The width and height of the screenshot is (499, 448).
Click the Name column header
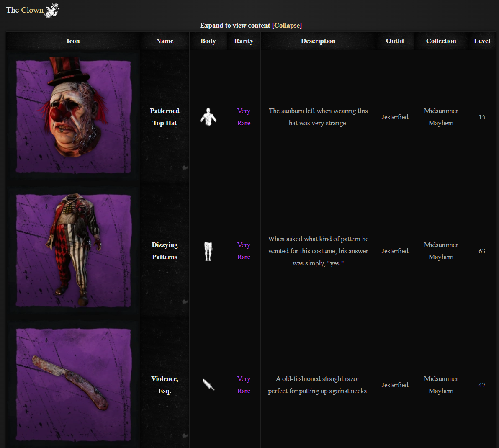(x=165, y=41)
